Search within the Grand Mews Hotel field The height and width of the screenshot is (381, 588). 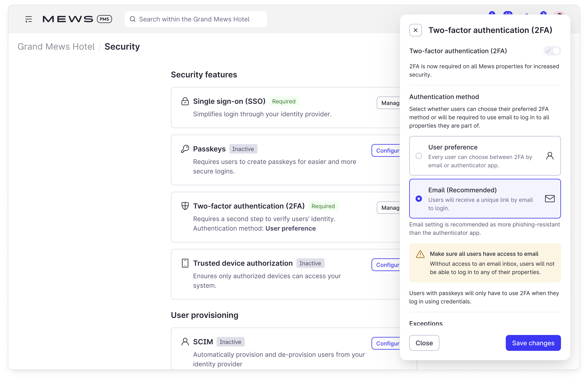click(x=196, y=19)
